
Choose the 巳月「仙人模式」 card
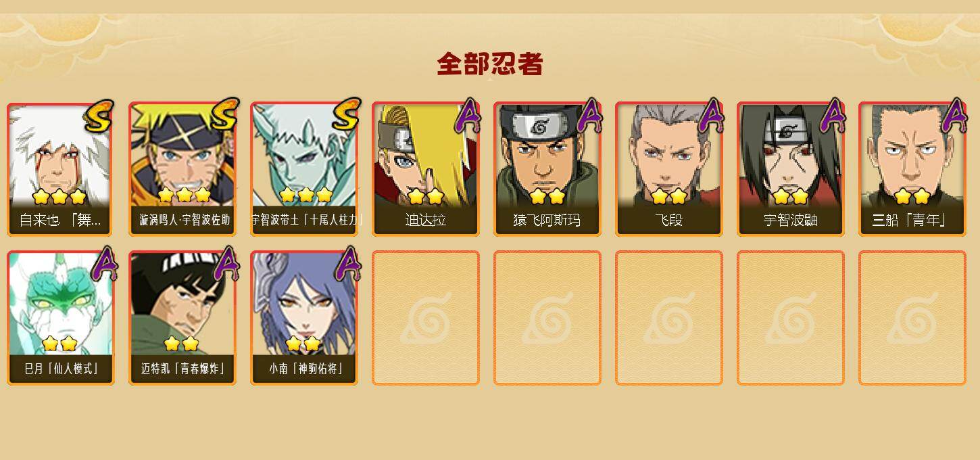point(61,318)
